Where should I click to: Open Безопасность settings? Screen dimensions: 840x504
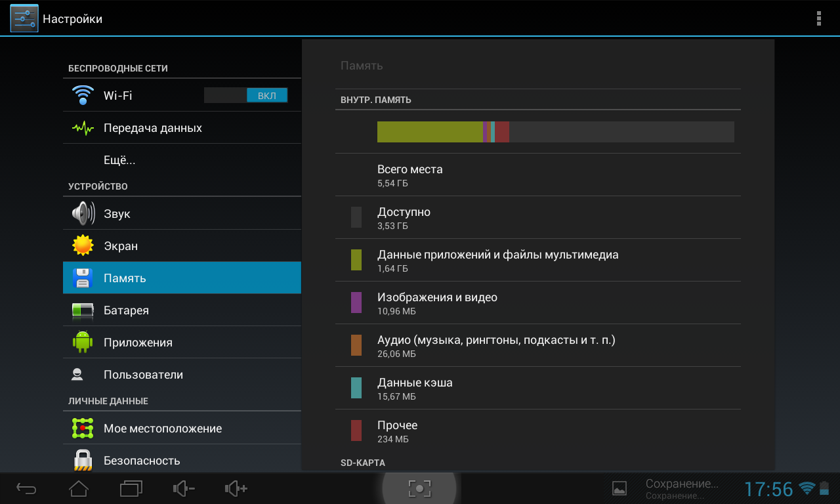coord(182,459)
